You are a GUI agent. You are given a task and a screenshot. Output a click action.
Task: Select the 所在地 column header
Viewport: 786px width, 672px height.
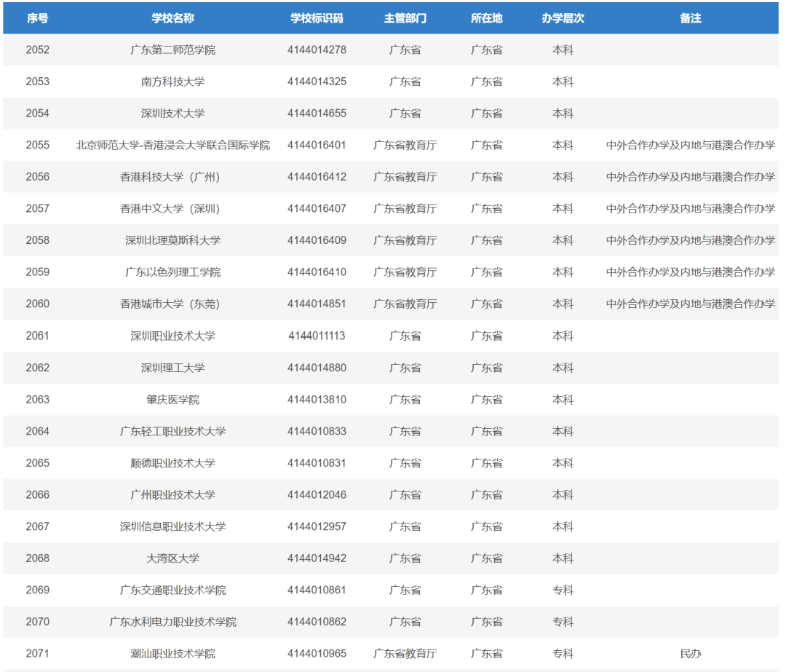click(486, 18)
